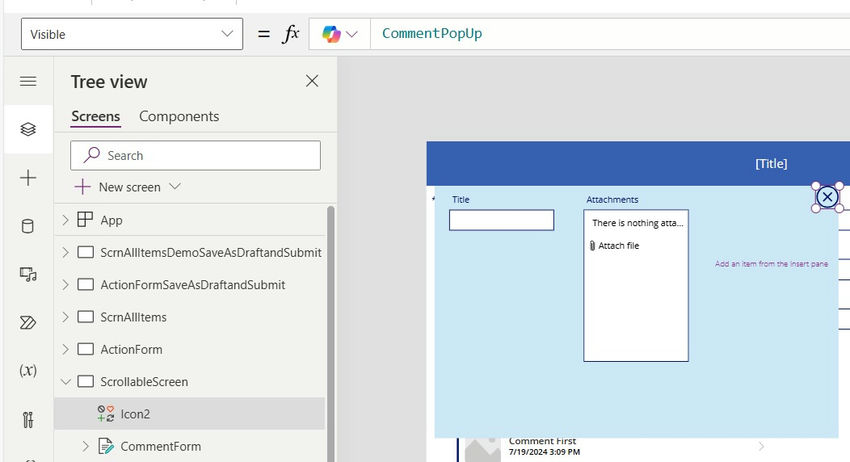Click the Copilot icon in formula bar
This screenshot has height=462, width=850.
click(331, 34)
